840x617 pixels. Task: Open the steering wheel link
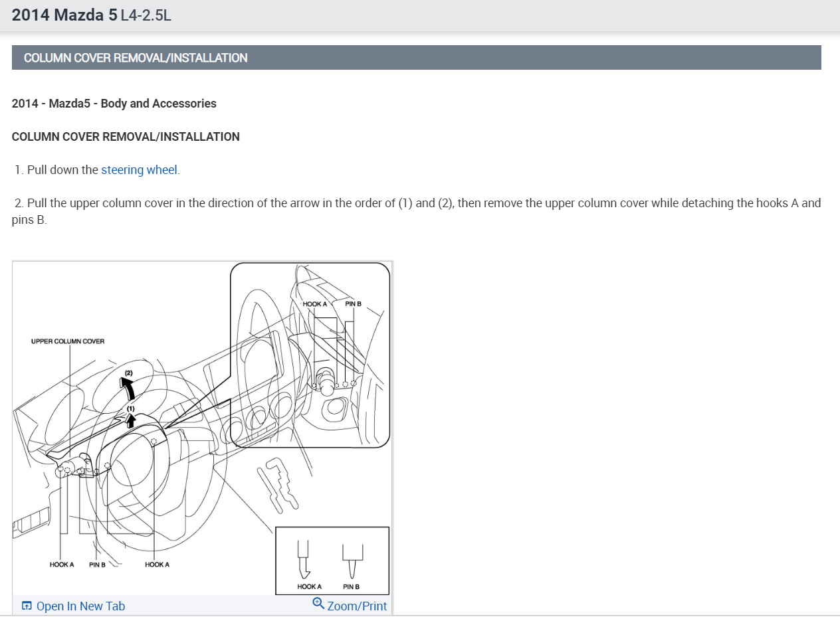point(139,170)
